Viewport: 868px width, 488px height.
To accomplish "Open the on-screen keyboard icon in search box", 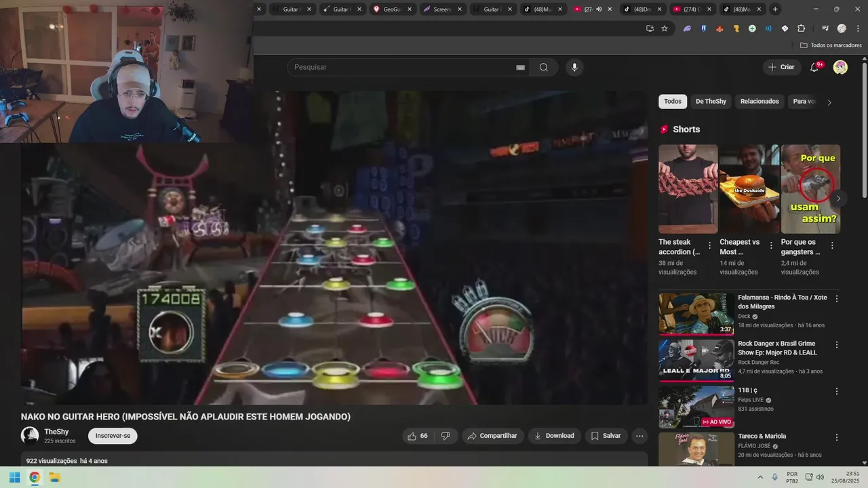I will tap(520, 67).
